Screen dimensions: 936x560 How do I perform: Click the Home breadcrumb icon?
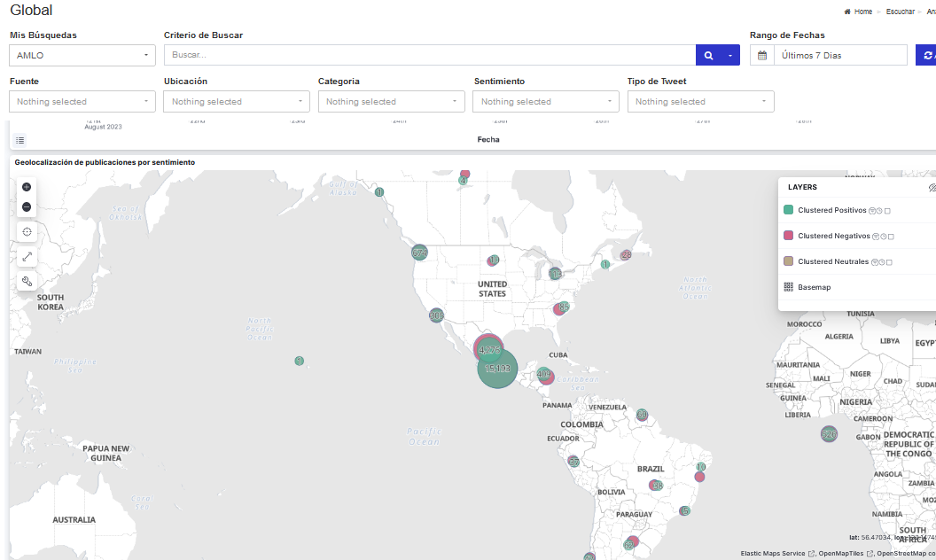(x=847, y=12)
